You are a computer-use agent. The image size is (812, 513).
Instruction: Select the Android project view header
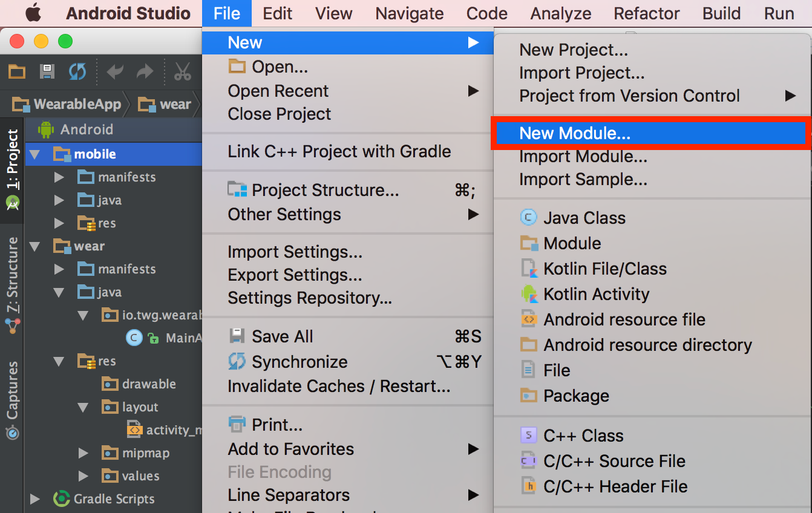[87, 129]
